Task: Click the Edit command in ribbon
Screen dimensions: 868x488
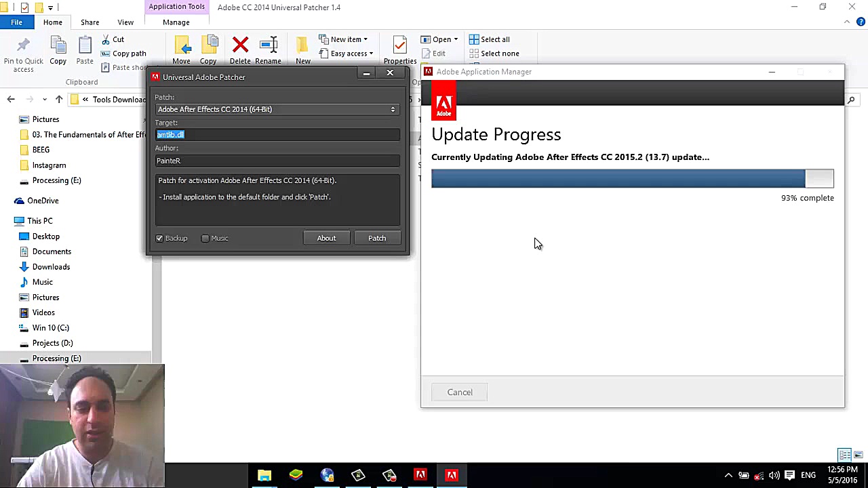Action: [433, 54]
